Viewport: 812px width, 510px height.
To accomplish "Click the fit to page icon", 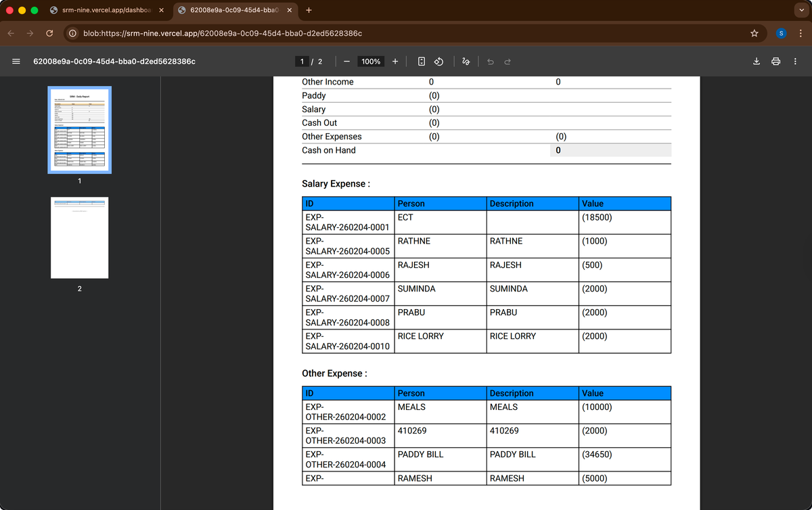I will pyautogui.click(x=422, y=62).
